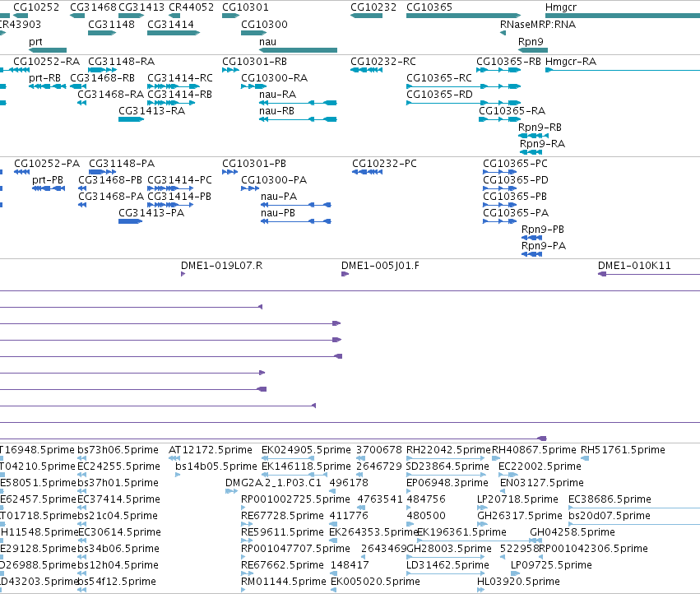
Task: Click protein label CG10232-PC
Action: click(x=384, y=164)
